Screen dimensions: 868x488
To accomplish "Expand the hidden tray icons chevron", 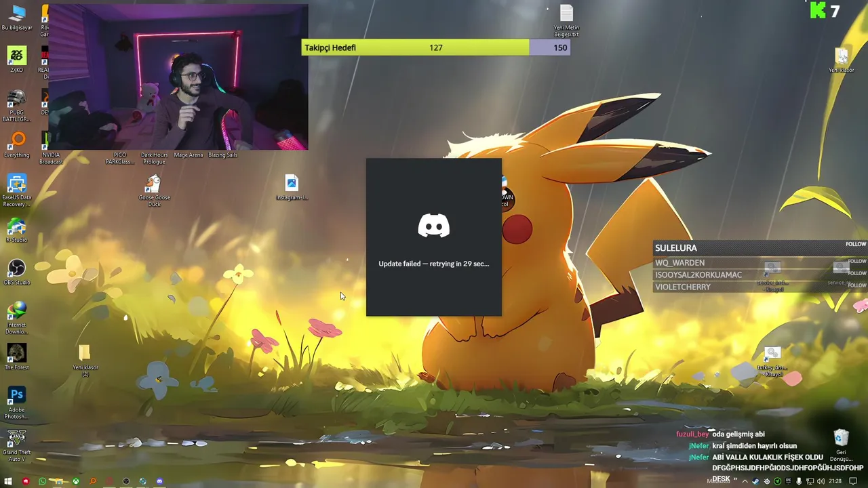I will [x=745, y=481].
